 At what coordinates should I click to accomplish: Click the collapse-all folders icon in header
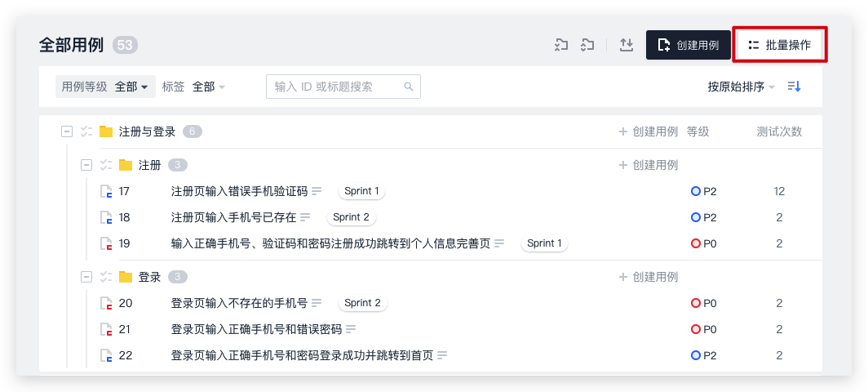(x=560, y=45)
